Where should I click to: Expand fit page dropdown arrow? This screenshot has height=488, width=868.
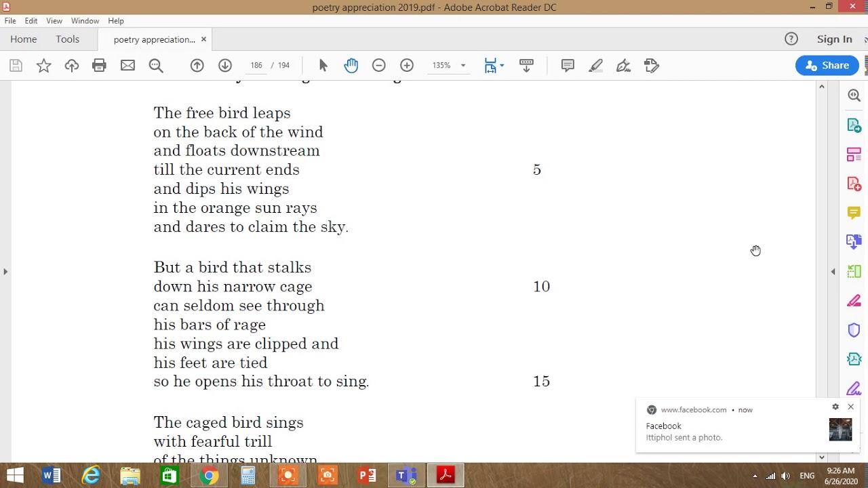click(502, 66)
